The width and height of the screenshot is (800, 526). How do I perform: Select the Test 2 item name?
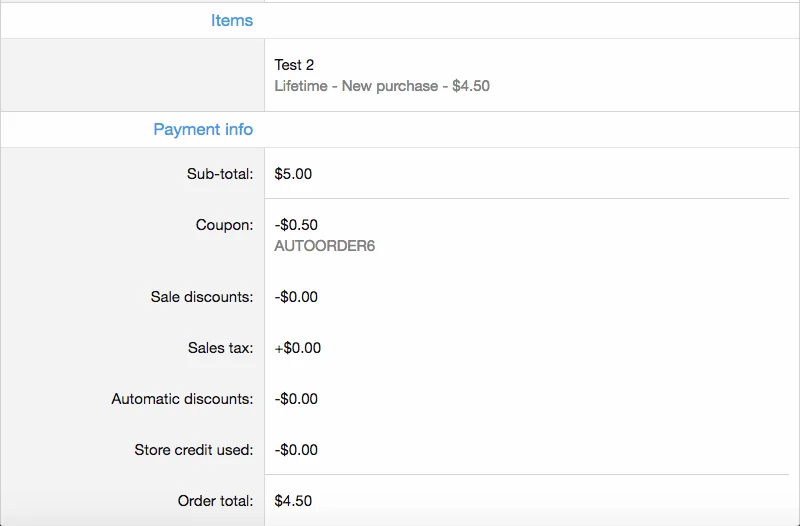click(x=294, y=65)
